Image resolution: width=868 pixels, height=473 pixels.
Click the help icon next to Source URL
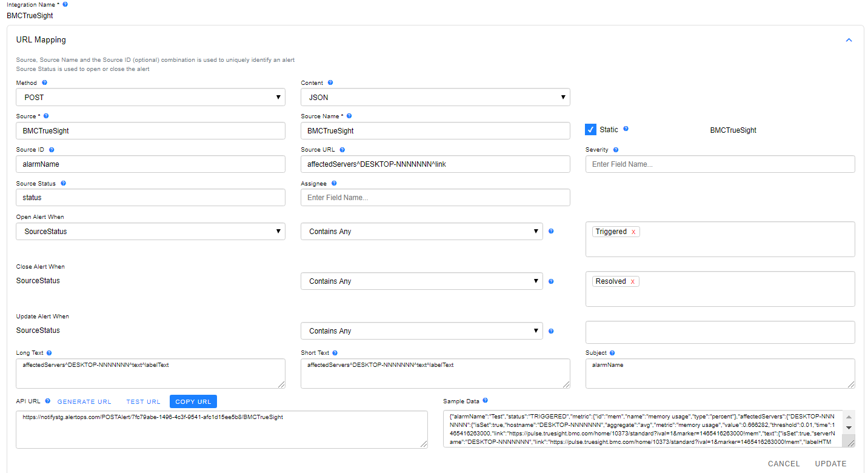(x=342, y=149)
